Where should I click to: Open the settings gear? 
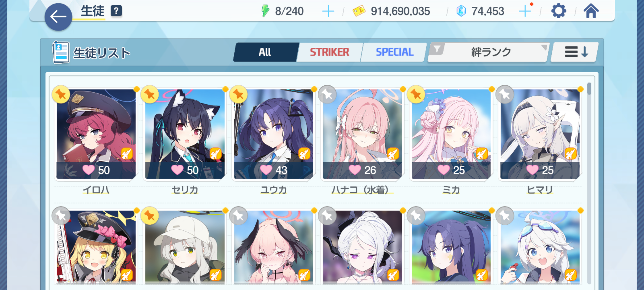[559, 11]
